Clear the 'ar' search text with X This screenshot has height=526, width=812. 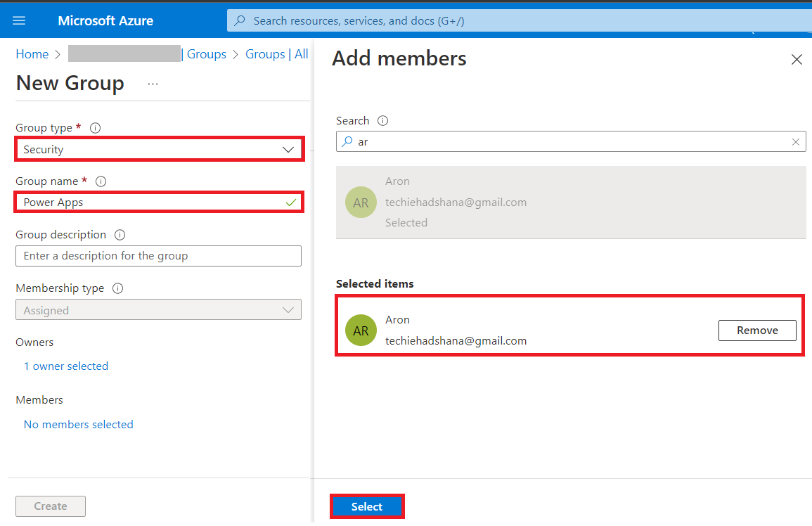pos(795,141)
